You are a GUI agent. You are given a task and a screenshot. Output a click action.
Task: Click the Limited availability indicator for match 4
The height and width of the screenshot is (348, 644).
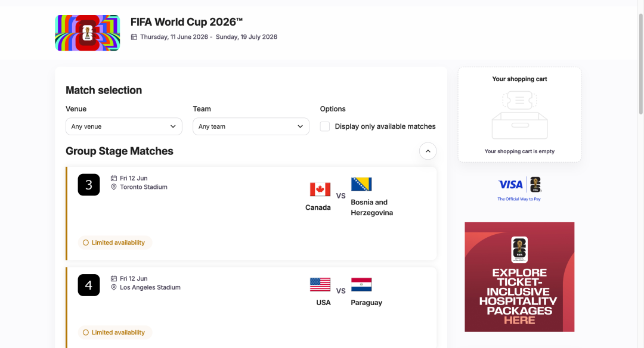coord(114,333)
